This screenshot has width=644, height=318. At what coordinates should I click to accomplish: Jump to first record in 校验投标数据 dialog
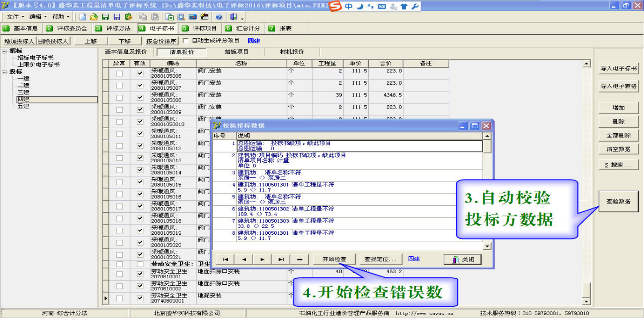[225, 259]
